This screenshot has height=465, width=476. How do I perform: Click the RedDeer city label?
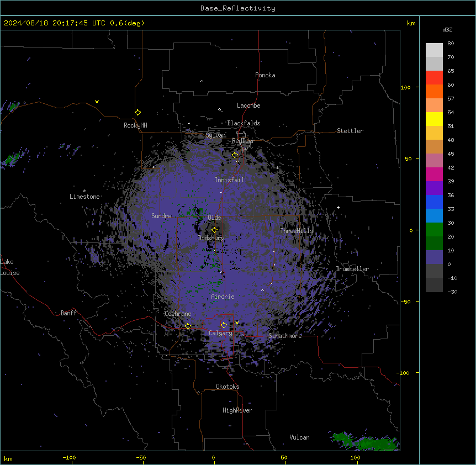tap(243, 141)
